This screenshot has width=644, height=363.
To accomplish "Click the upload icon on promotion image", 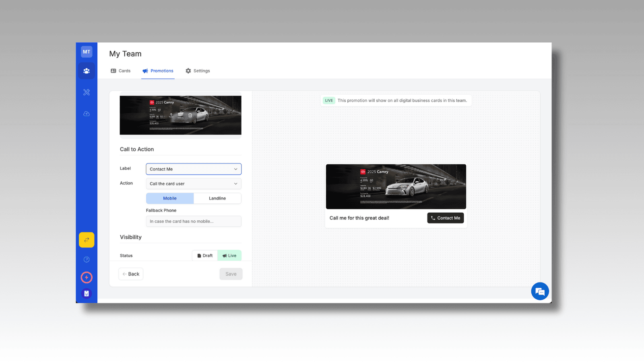I will point(171,115).
